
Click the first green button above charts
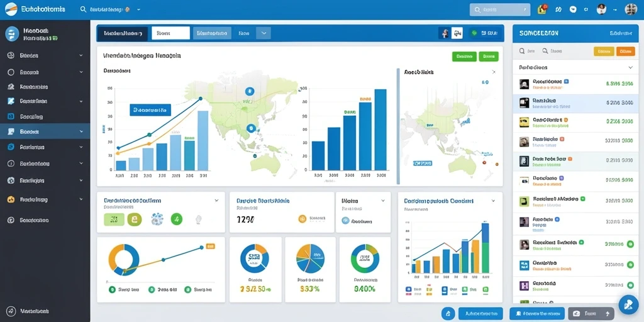pyautogui.click(x=464, y=57)
